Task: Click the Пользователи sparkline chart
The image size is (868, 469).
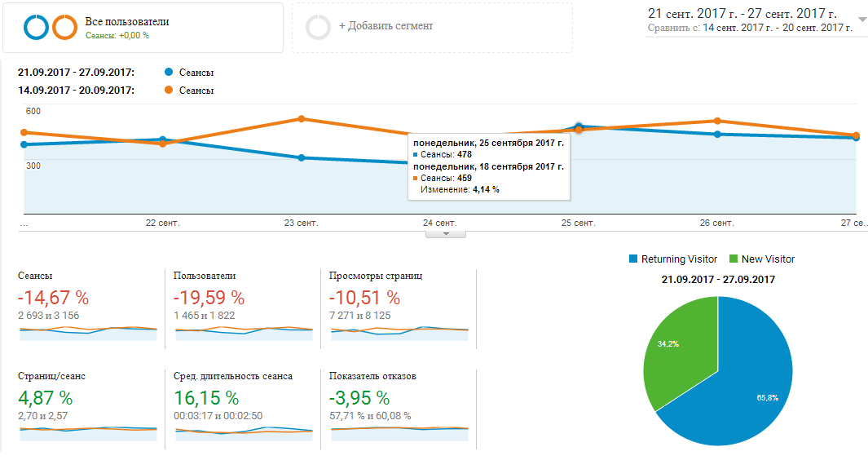Action: point(245,333)
